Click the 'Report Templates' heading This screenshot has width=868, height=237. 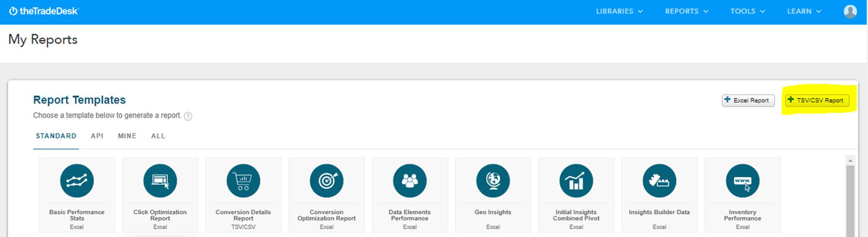(79, 100)
